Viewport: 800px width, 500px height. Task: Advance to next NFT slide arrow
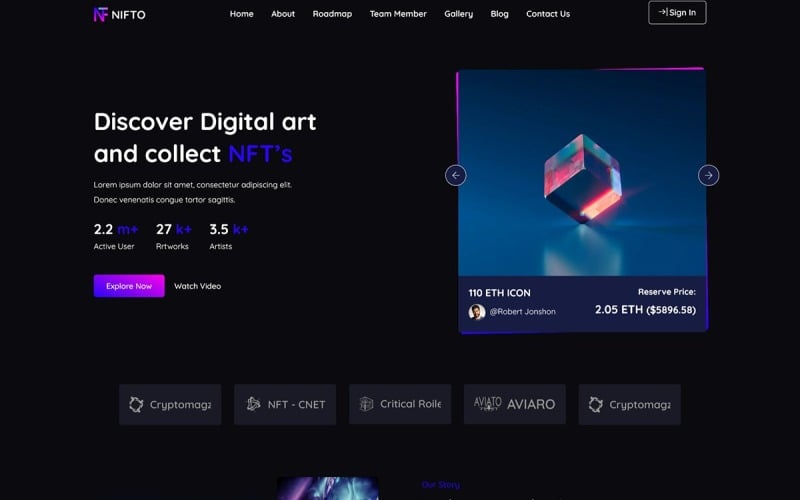point(709,176)
